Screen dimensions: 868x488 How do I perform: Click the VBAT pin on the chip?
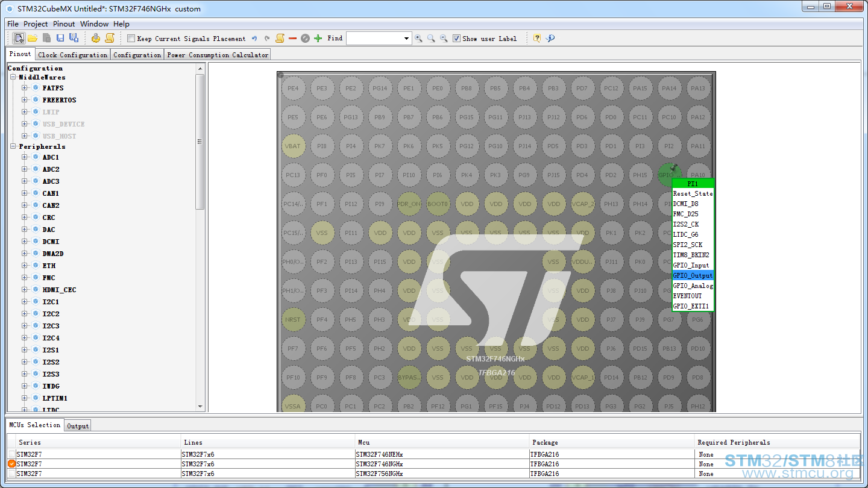tap(293, 146)
